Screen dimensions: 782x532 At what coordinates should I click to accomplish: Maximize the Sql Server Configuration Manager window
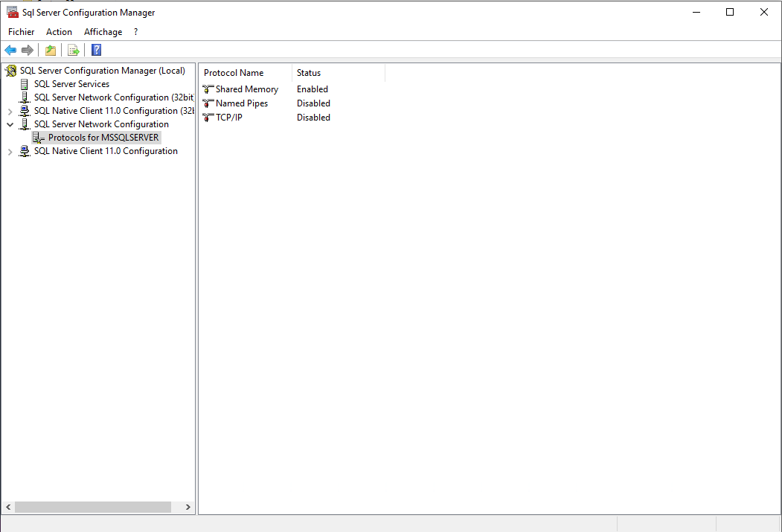point(730,12)
